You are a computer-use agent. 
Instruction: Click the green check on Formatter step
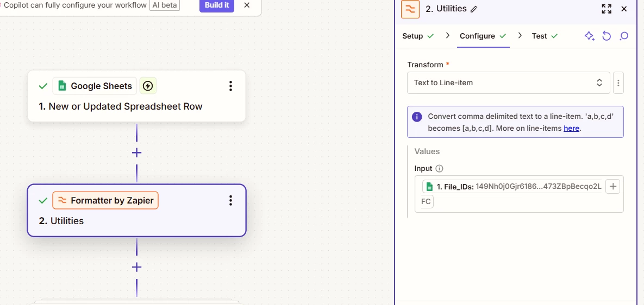tap(43, 200)
